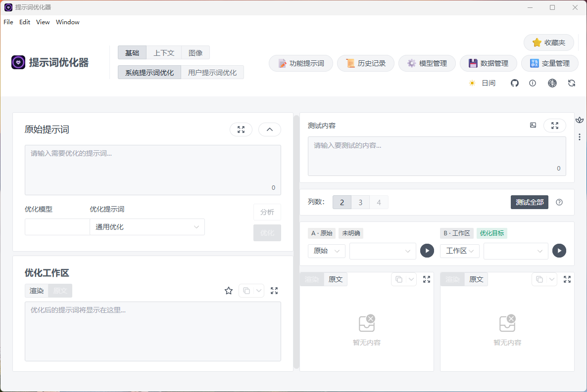Viewport: 587px width, 392px height.
Task: Select 原文 view in 优化工作区
Action: tap(60, 291)
